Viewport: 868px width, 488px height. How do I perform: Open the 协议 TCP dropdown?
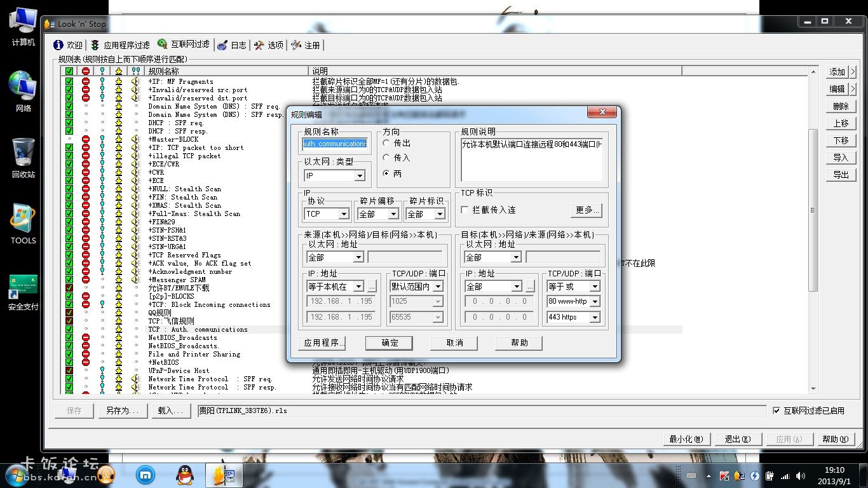(344, 214)
